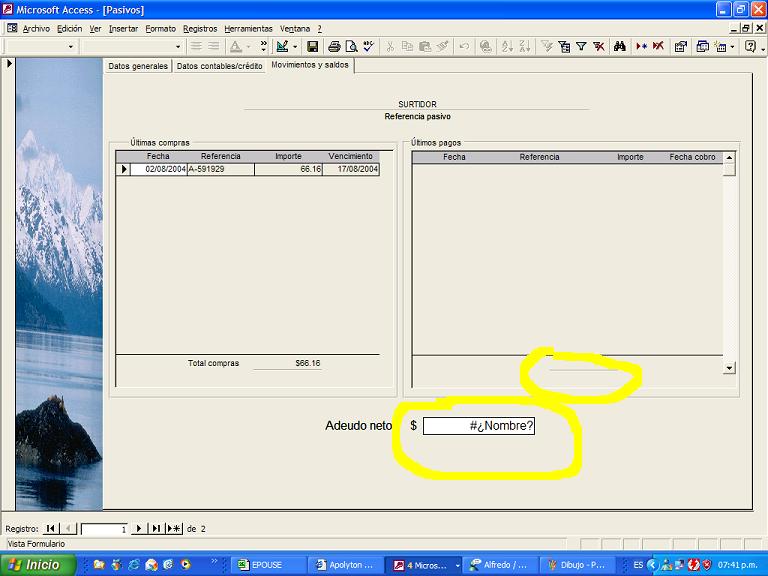Screen dimensions: 768x576
Task: Open Print Preview magnifier icon
Action: point(351,47)
